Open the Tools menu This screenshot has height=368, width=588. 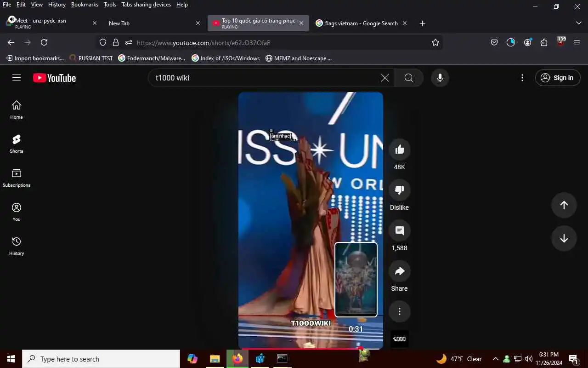(110, 5)
